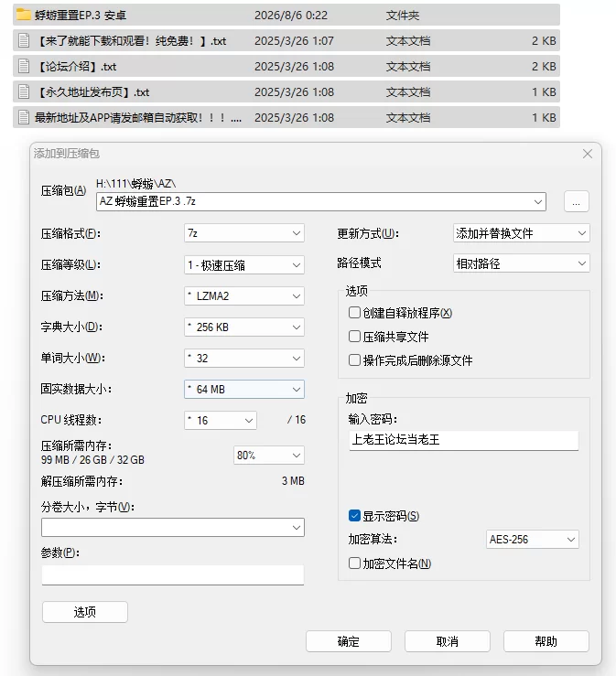Uncheck 显示密码 checkbox
The image size is (616, 676).
pyautogui.click(x=354, y=516)
